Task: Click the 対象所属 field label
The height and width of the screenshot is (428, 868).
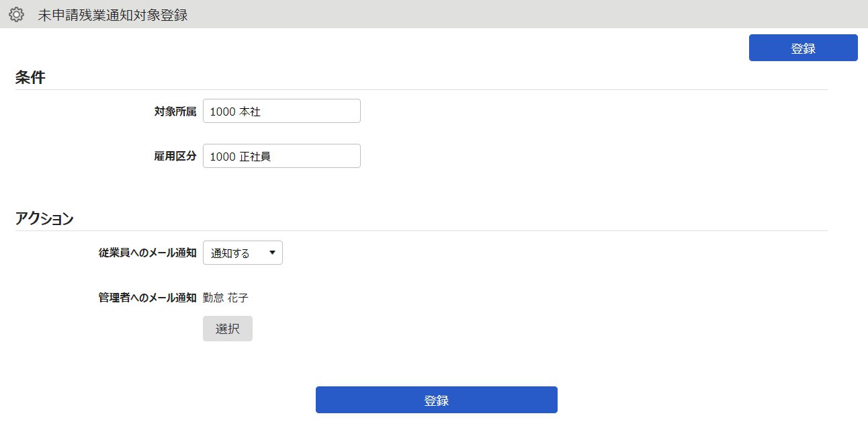Action: [175, 112]
